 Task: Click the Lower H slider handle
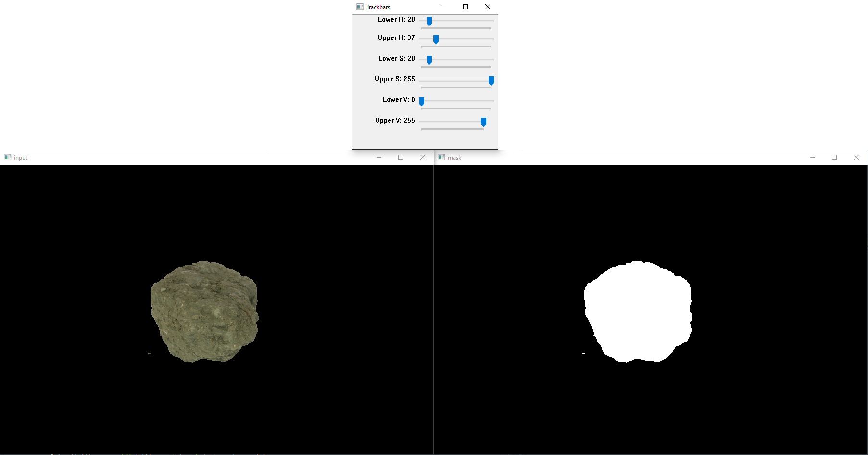(429, 21)
